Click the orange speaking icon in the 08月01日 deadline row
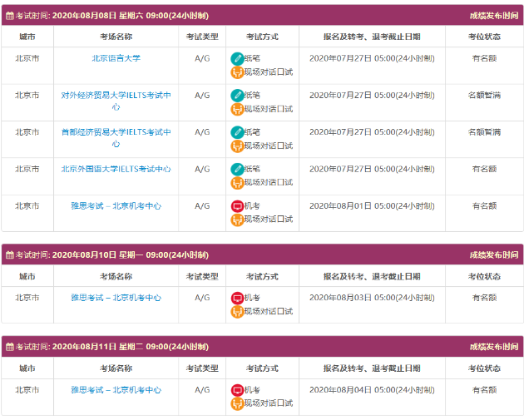This screenshot has height=420, width=529. [x=237, y=220]
